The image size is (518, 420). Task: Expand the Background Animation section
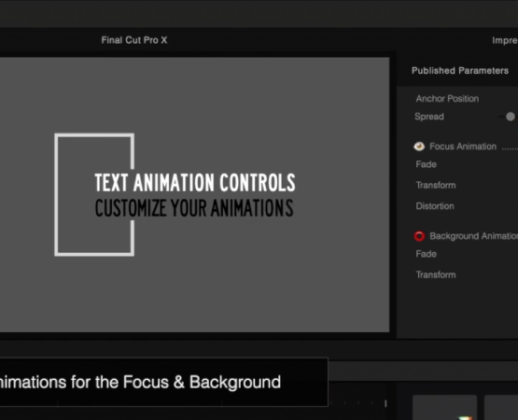pyautogui.click(x=474, y=236)
